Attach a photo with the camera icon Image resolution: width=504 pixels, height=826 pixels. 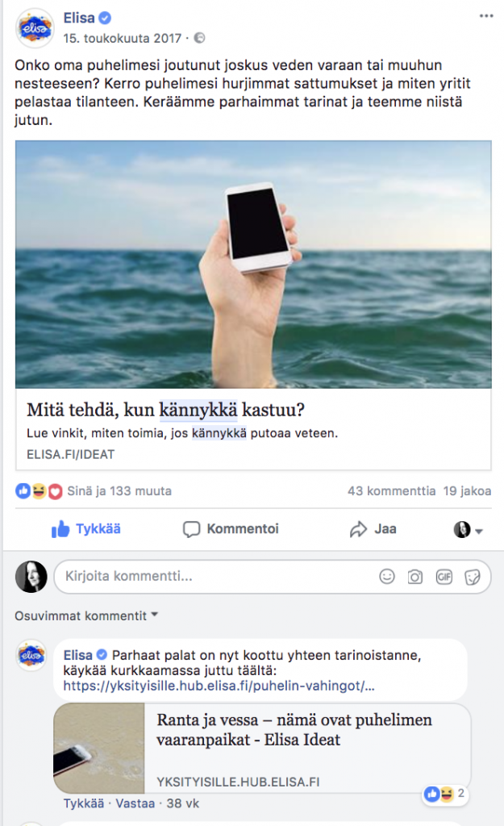(x=415, y=577)
